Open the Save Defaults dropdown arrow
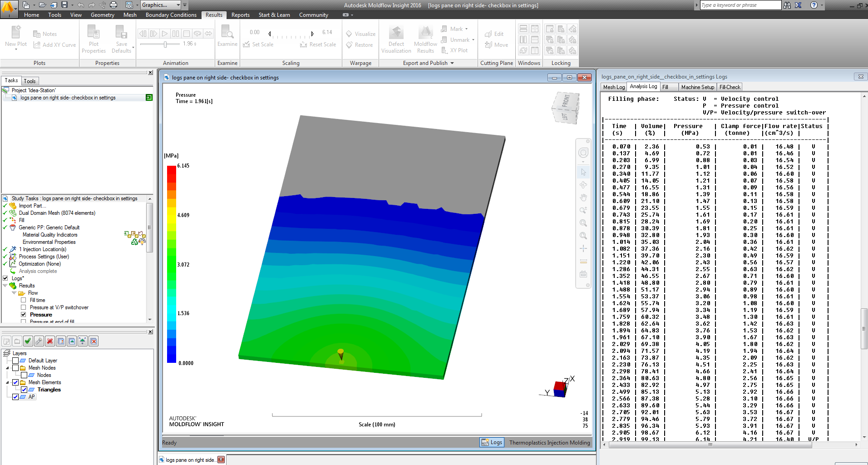 133,47
